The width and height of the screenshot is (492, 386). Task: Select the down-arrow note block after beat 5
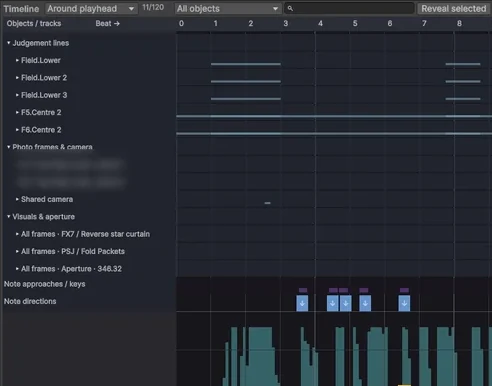(x=365, y=304)
